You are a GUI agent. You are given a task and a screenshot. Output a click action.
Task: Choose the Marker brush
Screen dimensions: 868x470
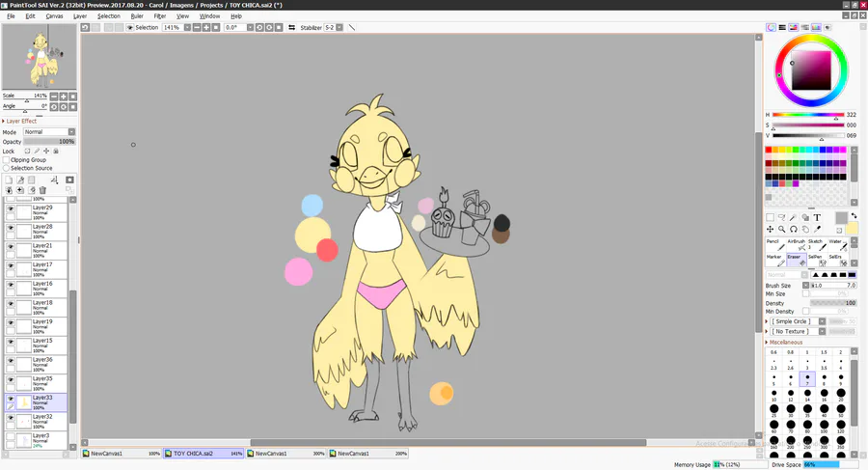pyautogui.click(x=775, y=260)
